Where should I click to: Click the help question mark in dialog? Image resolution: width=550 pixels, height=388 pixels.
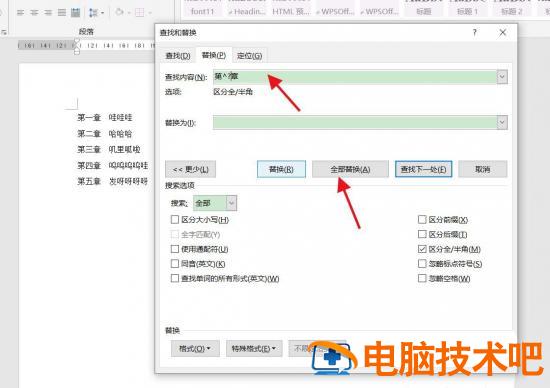click(474, 33)
